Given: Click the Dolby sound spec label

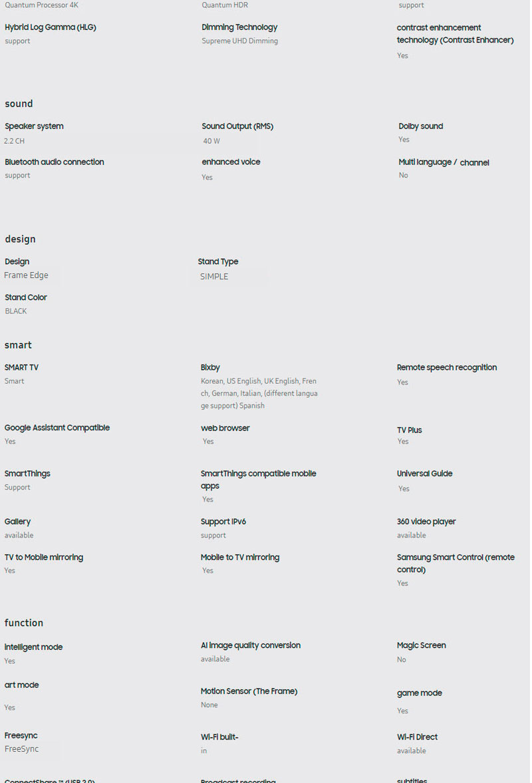Looking at the screenshot, I should 420,126.
